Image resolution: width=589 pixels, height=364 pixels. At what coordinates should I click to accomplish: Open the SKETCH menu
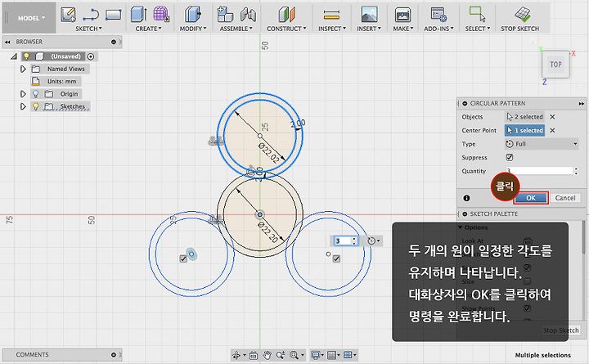click(88, 29)
